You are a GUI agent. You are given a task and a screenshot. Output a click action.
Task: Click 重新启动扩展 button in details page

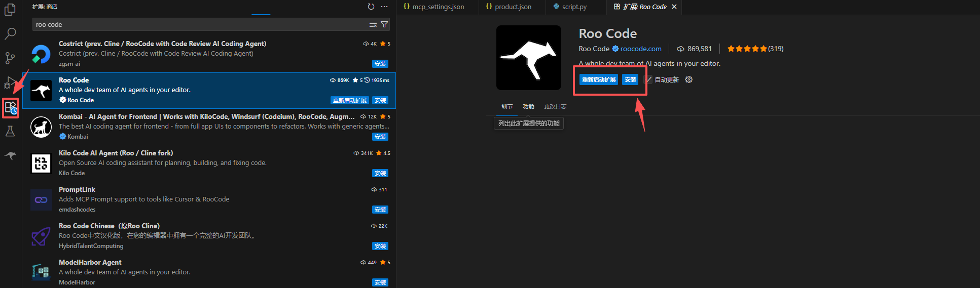click(x=599, y=79)
